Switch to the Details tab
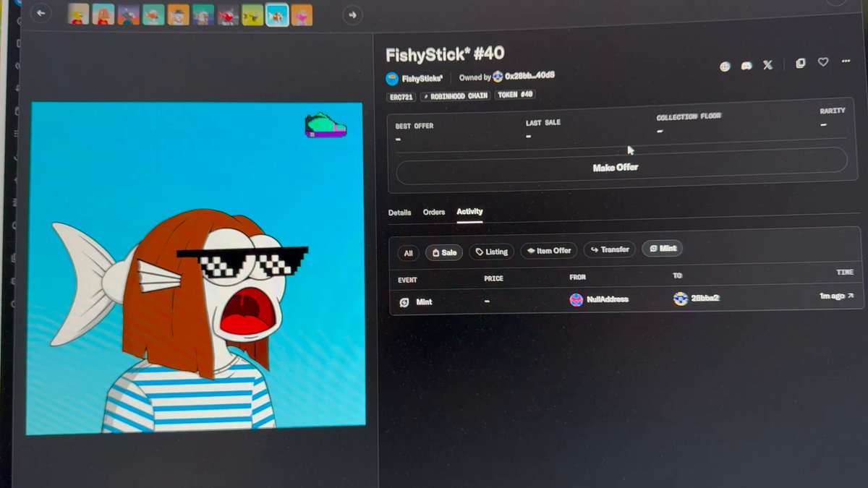868x488 pixels. 399,213
